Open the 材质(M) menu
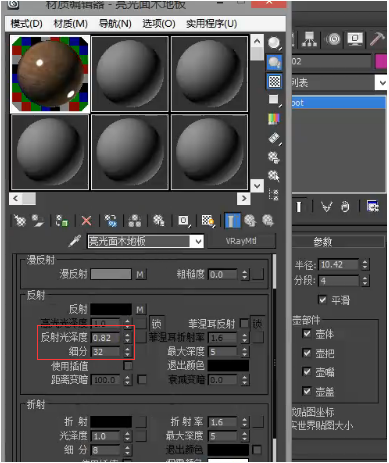 (x=71, y=24)
